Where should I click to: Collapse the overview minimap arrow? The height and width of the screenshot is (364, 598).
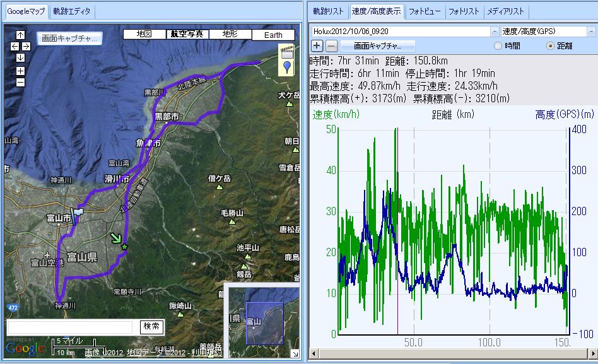click(x=295, y=353)
